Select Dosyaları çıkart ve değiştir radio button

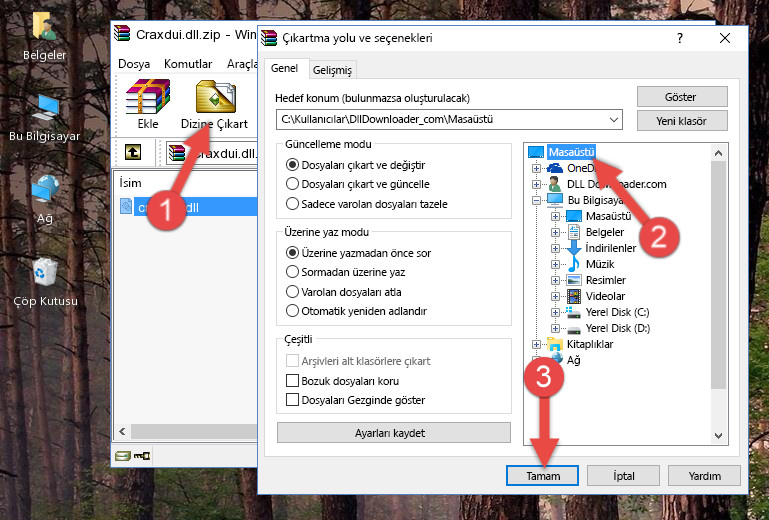point(292,165)
